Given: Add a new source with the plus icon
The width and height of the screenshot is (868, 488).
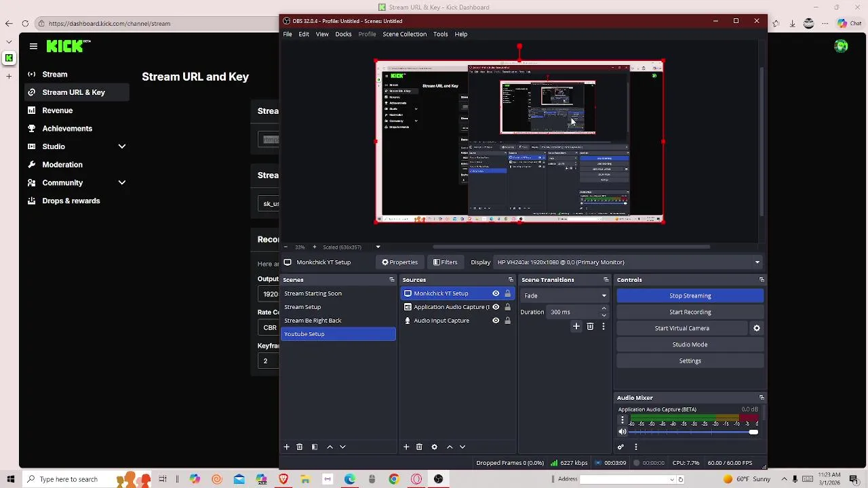Looking at the screenshot, I should point(406,447).
